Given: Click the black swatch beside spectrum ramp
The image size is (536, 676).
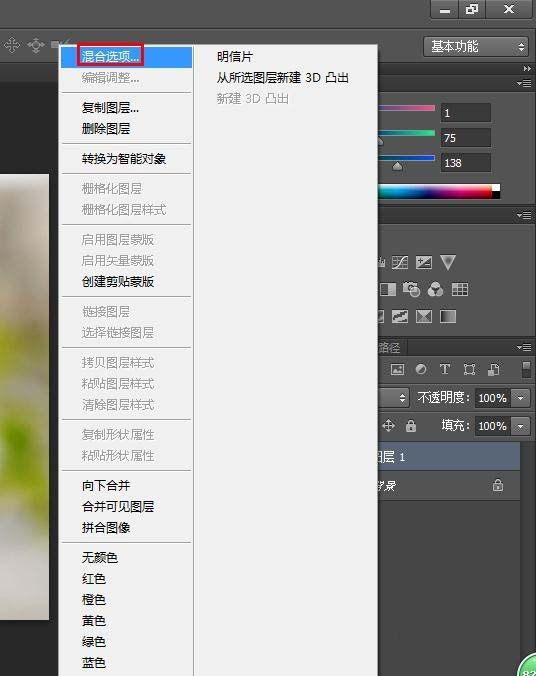Looking at the screenshot, I should [x=496, y=195].
